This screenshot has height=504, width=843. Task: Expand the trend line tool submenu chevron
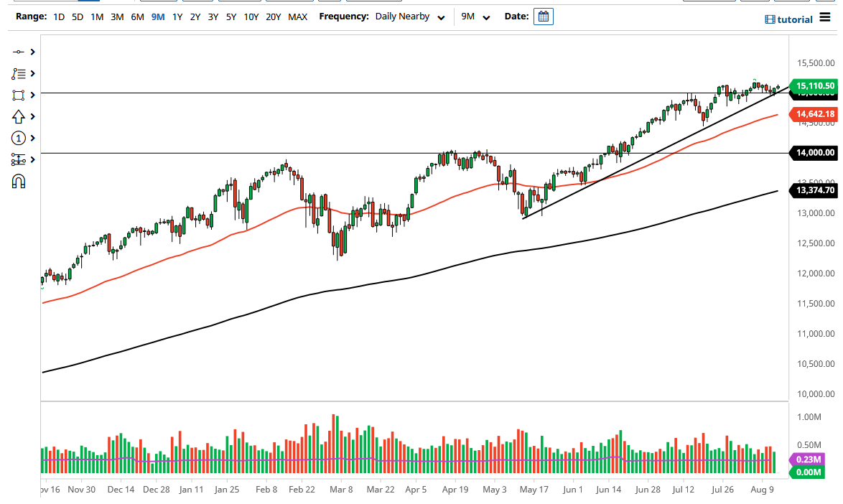[x=32, y=52]
